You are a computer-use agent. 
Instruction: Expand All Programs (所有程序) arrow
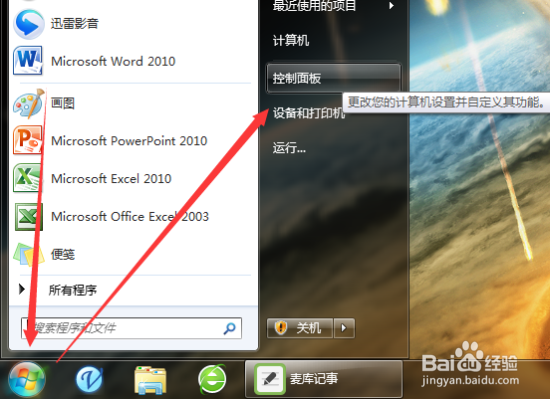tap(22, 289)
